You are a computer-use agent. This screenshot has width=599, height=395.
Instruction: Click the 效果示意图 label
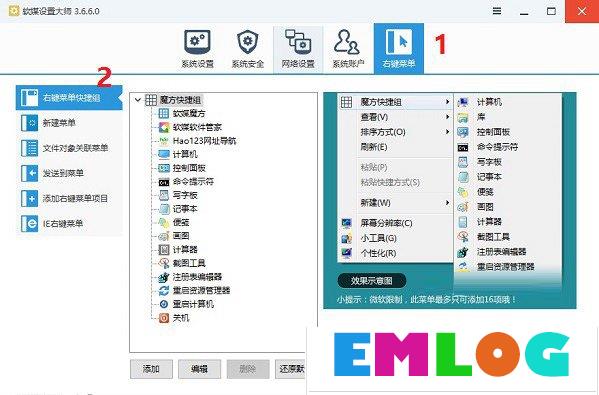tap(372, 281)
